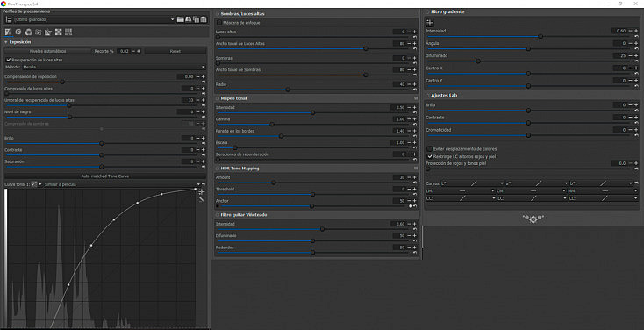
Task: Increase Saturación with the plus button
Action: [x=204, y=161]
